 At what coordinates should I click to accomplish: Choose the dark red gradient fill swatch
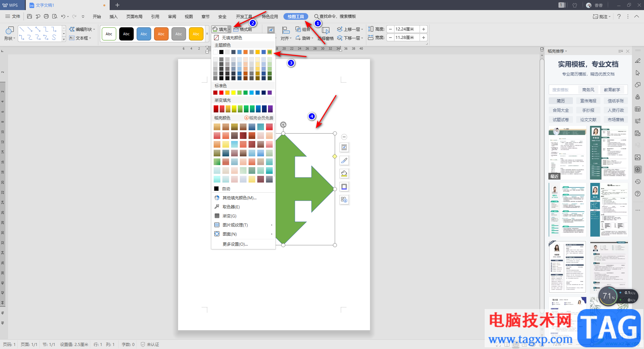click(216, 109)
